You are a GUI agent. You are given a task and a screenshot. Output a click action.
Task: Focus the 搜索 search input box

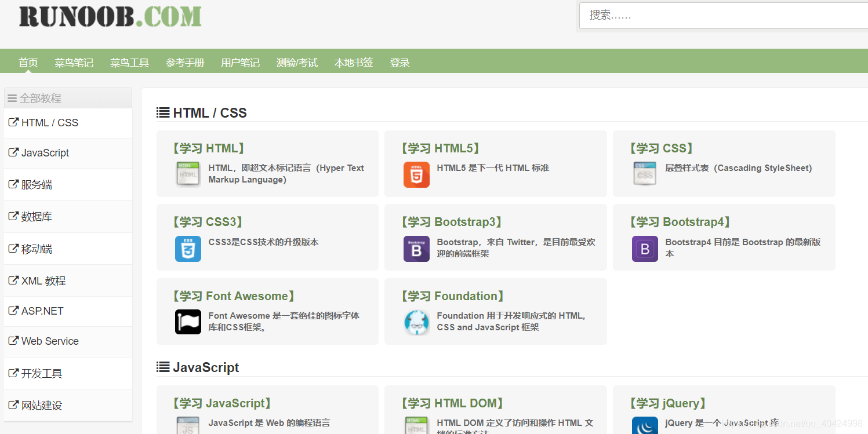[x=724, y=16]
